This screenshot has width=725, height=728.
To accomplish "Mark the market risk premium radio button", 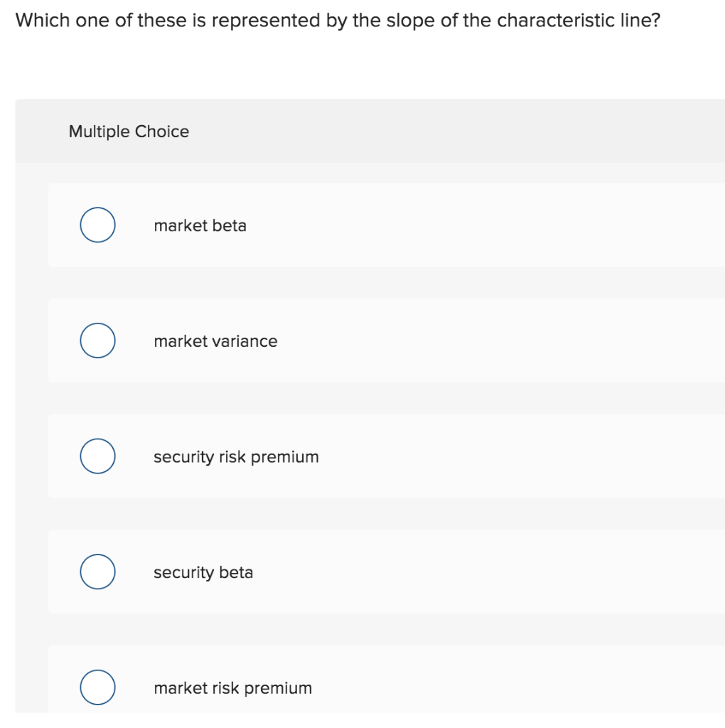I will tap(97, 687).
